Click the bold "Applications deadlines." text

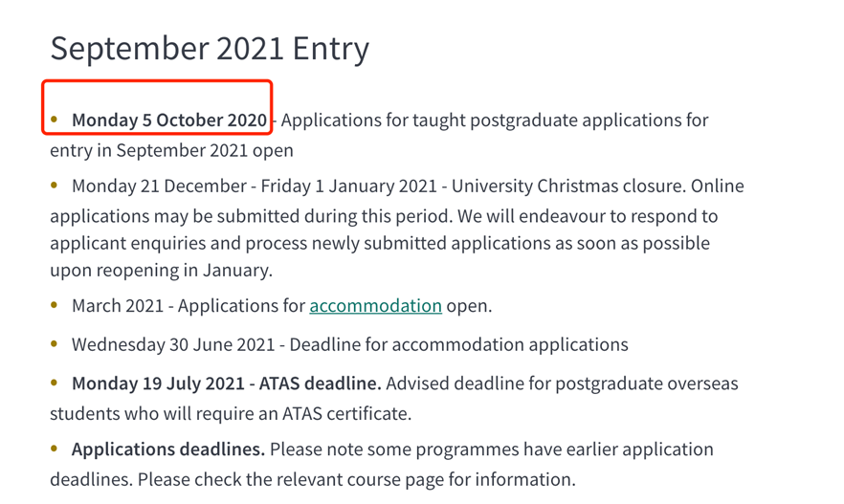(x=167, y=449)
